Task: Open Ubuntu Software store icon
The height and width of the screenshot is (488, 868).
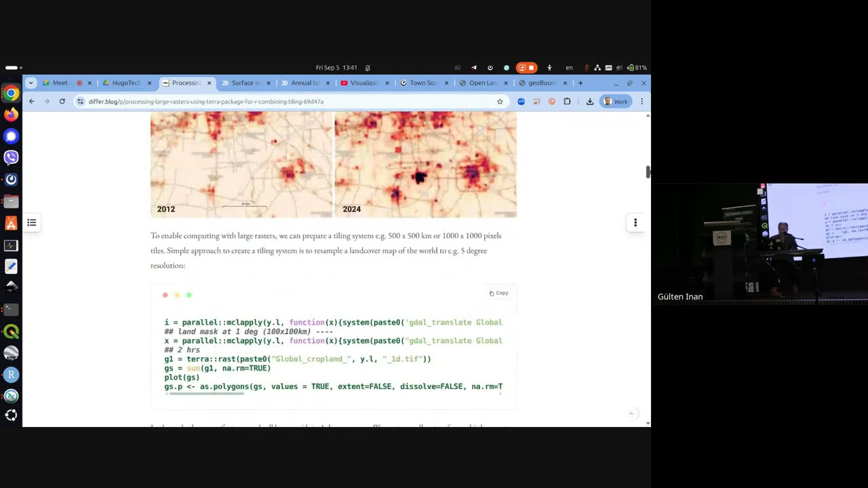Action: [x=11, y=223]
